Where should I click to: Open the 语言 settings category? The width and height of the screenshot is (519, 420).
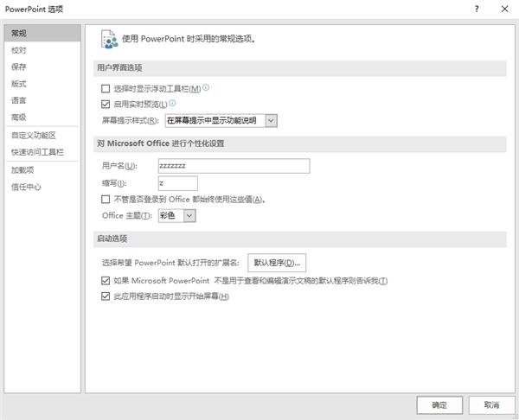pyautogui.click(x=42, y=100)
